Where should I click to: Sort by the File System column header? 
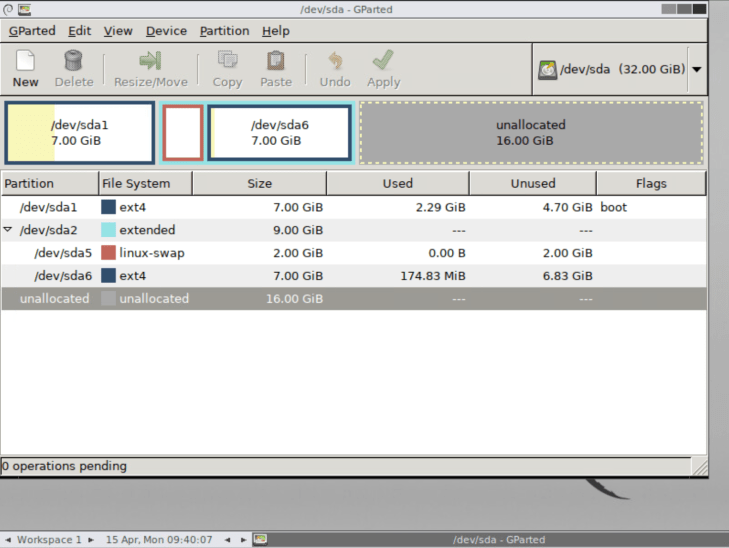point(146,183)
